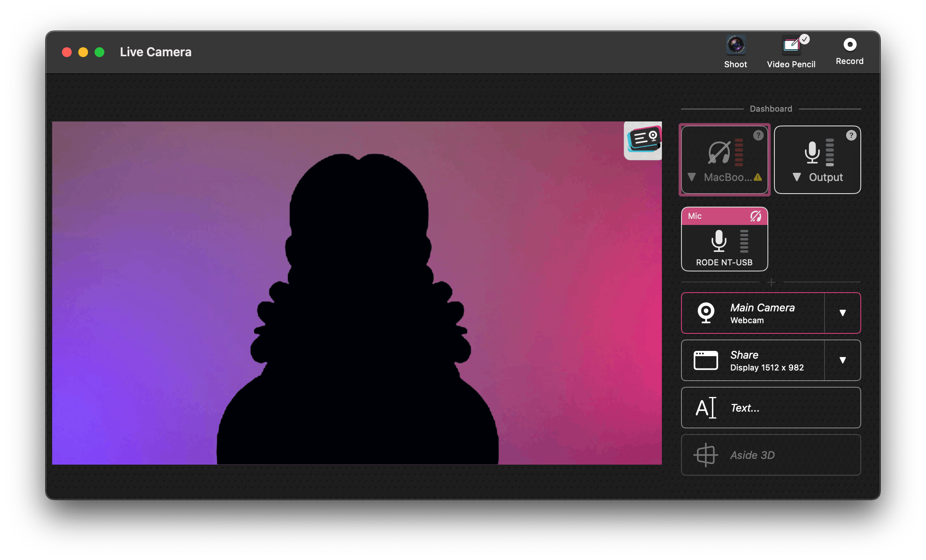The width and height of the screenshot is (926, 560).
Task: Click the presentation overlay icon on preview
Action: (x=643, y=140)
